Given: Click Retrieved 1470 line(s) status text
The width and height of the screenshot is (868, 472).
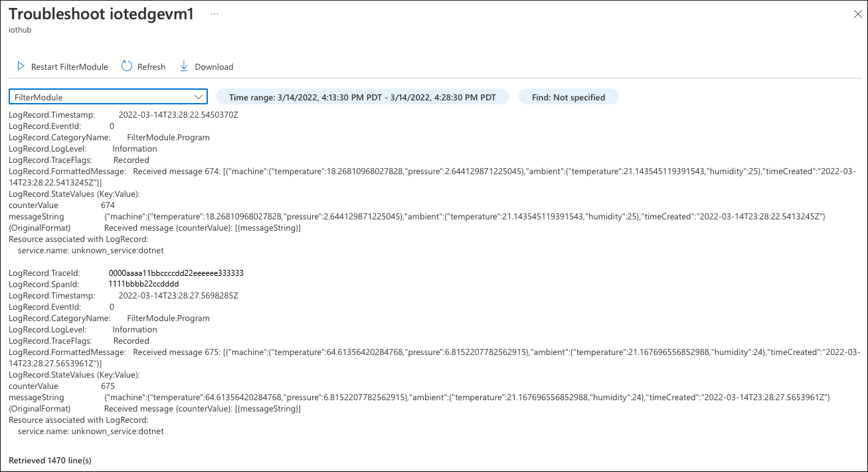Looking at the screenshot, I should [50, 460].
